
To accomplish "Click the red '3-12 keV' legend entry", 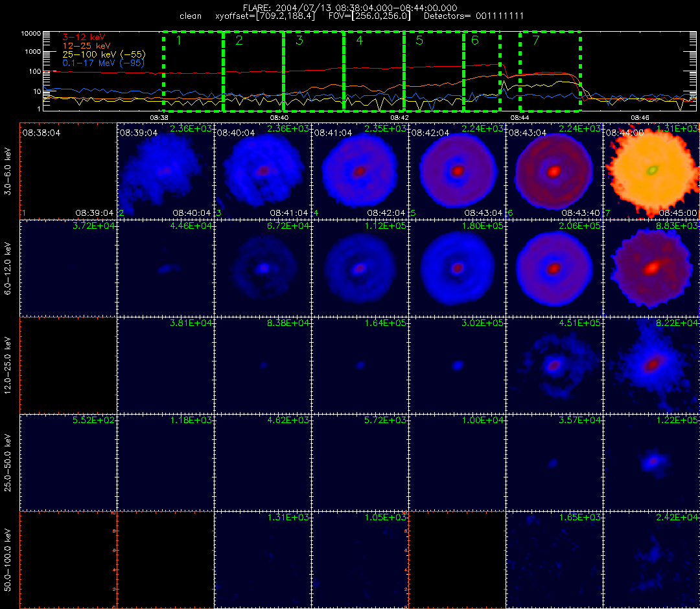I will point(84,37).
